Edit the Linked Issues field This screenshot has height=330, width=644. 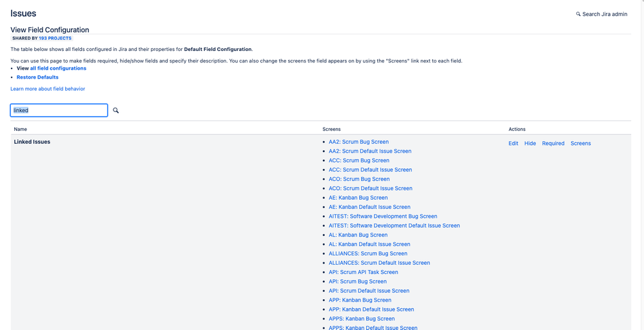[x=513, y=143]
